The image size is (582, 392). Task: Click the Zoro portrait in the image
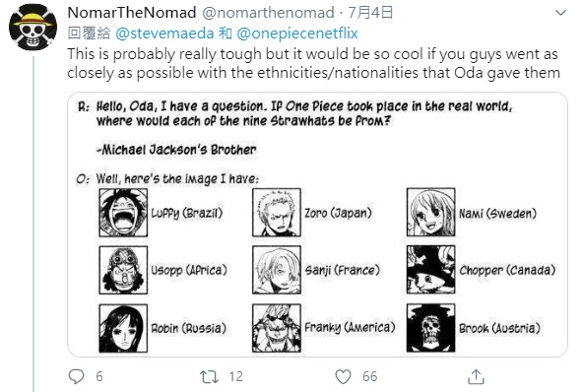click(x=277, y=213)
